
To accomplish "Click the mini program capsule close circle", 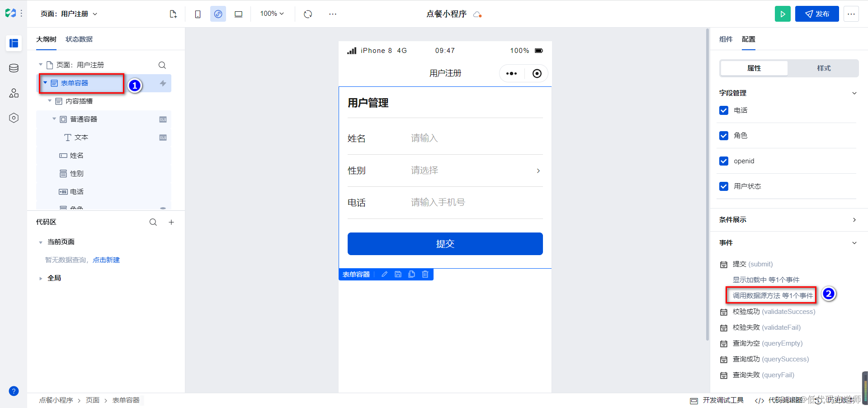I will point(537,73).
